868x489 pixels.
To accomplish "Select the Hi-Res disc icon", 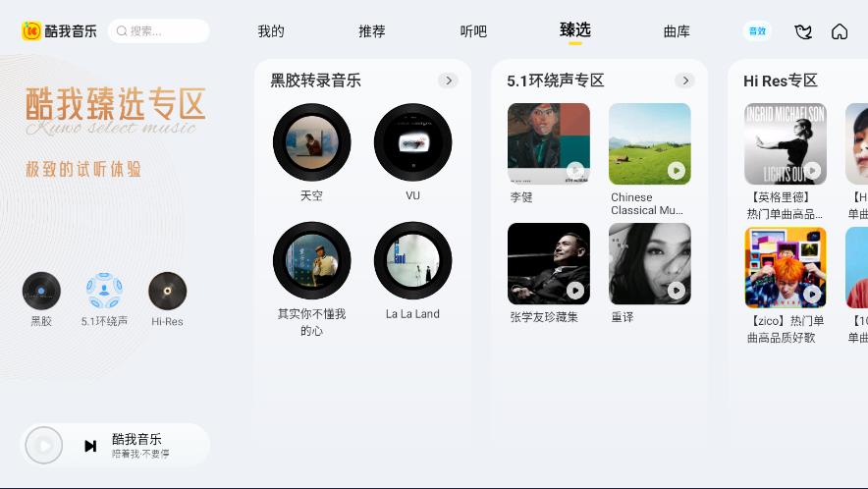I will point(167,291).
